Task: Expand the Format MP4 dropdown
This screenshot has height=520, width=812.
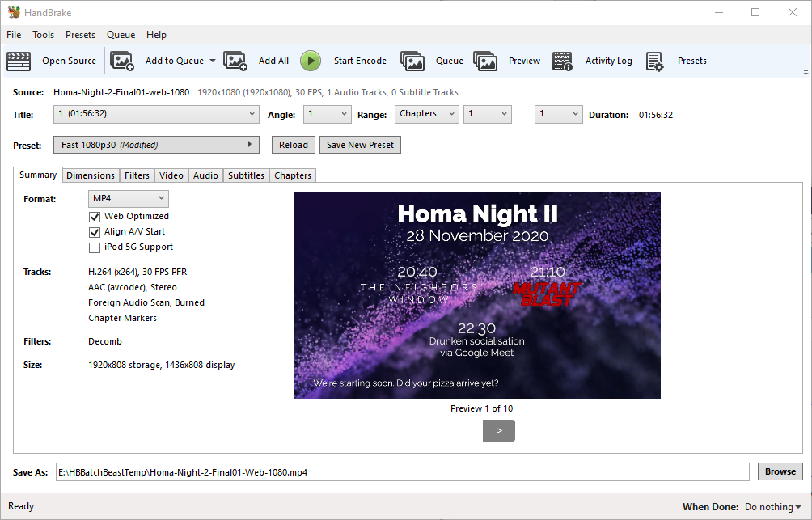Action: pyautogui.click(x=128, y=198)
